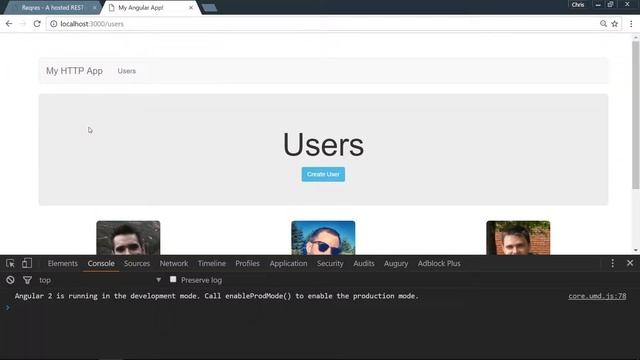The height and width of the screenshot is (360, 640).
Task: Open a new browser tab
Action: tap(209, 8)
